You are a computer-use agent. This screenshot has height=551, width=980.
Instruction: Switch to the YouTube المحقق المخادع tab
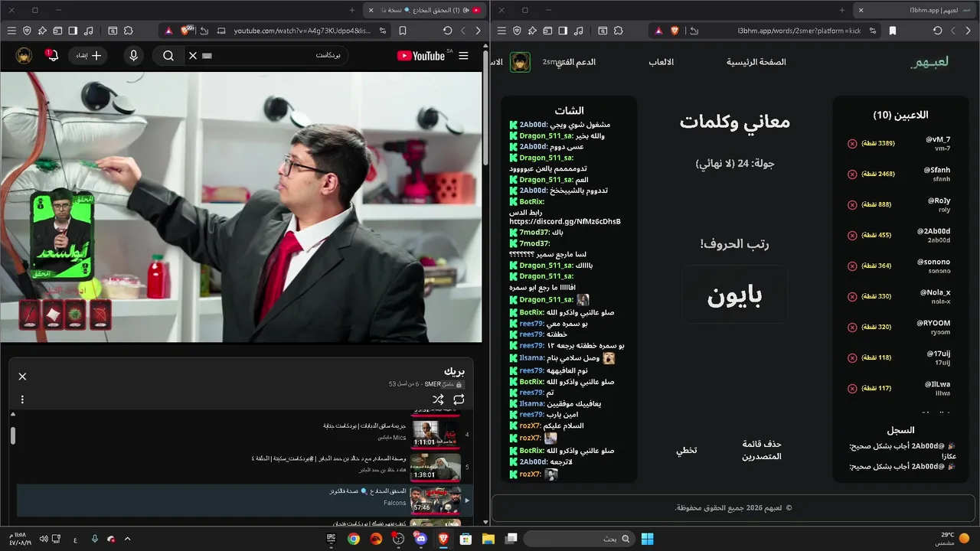point(423,10)
